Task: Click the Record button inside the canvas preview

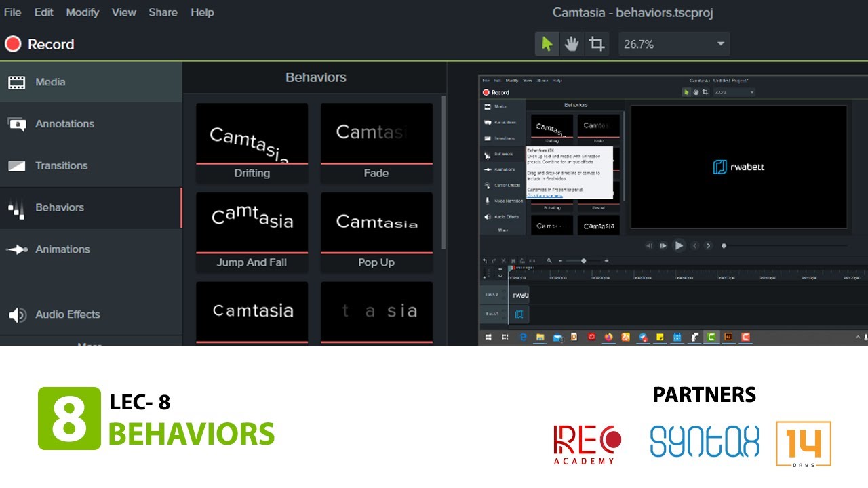Action: pos(496,92)
